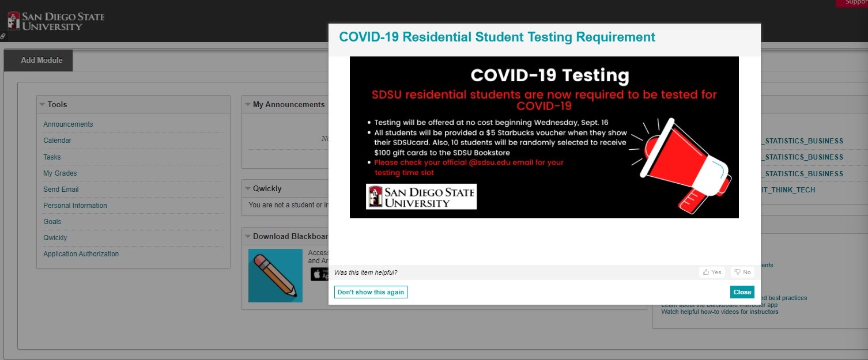
Task: Collapse the Tools module
Action: tap(42, 104)
